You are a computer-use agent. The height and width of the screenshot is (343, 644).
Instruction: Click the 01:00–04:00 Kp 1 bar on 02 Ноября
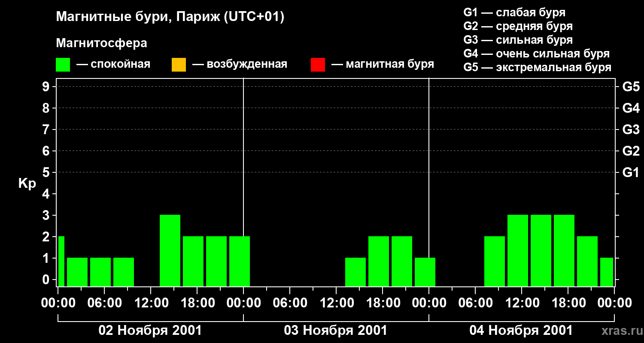[x=77, y=272]
